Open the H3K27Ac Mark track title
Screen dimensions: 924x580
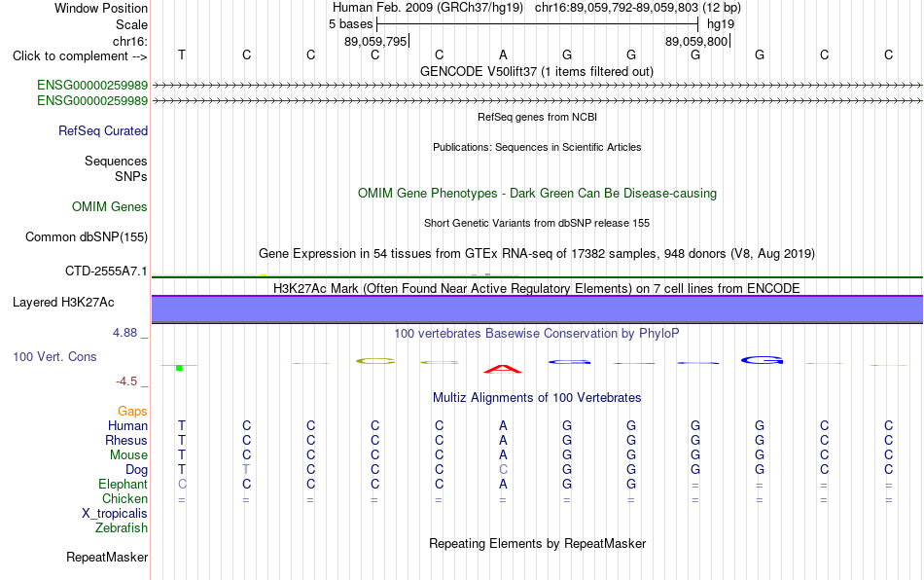[x=536, y=288]
